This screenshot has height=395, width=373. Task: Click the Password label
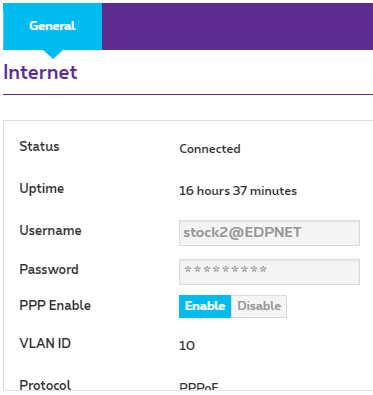(x=49, y=269)
